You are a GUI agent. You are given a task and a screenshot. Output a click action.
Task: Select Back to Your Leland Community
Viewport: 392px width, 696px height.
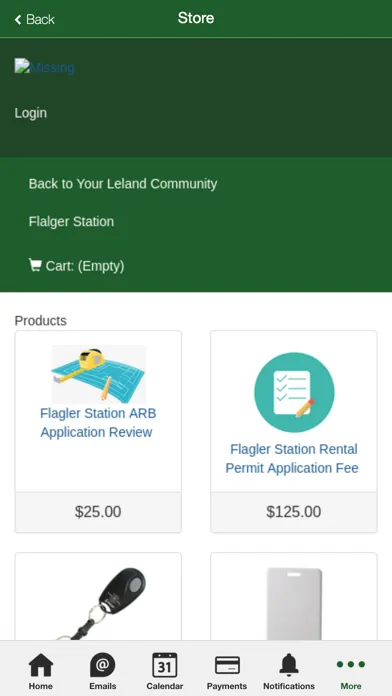click(123, 184)
